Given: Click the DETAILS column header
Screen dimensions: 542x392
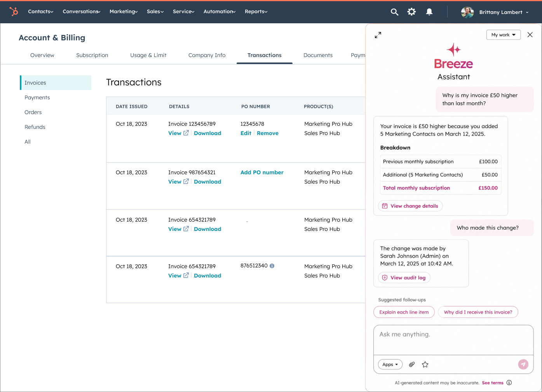Looking at the screenshot, I should [179, 106].
